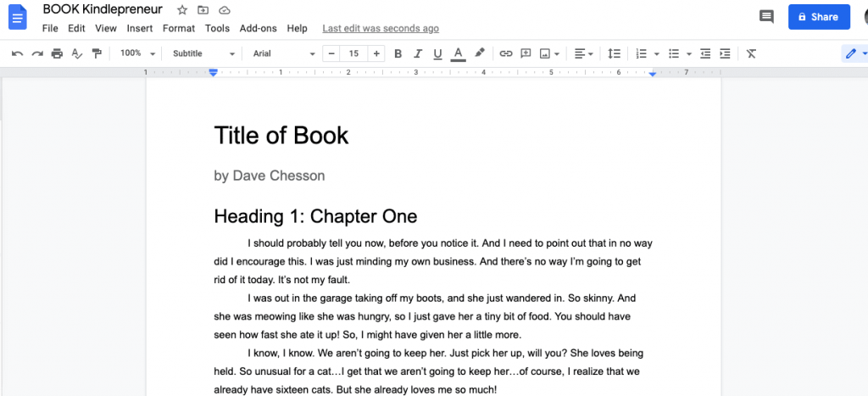Open the Add-ons menu
This screenshot has height=396, width=868.
pyautogui.click(x=258, y=28)
